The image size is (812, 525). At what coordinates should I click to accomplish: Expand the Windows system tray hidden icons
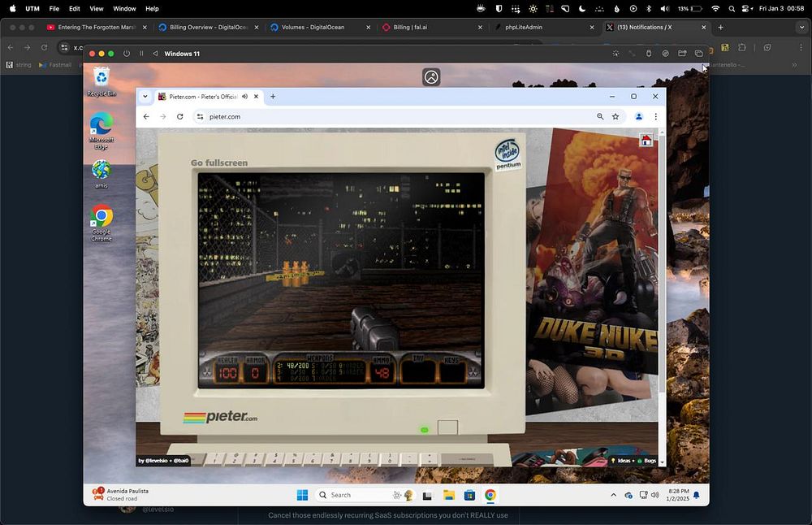[613, 495]
